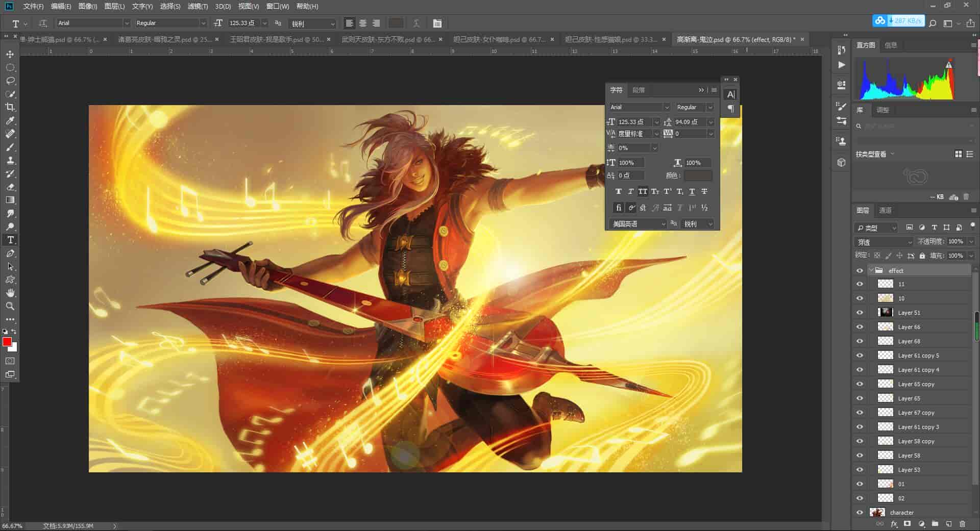Select the Clone Stamp tool
The height and width of the screenshot is (531, 980).
(10, 160)
